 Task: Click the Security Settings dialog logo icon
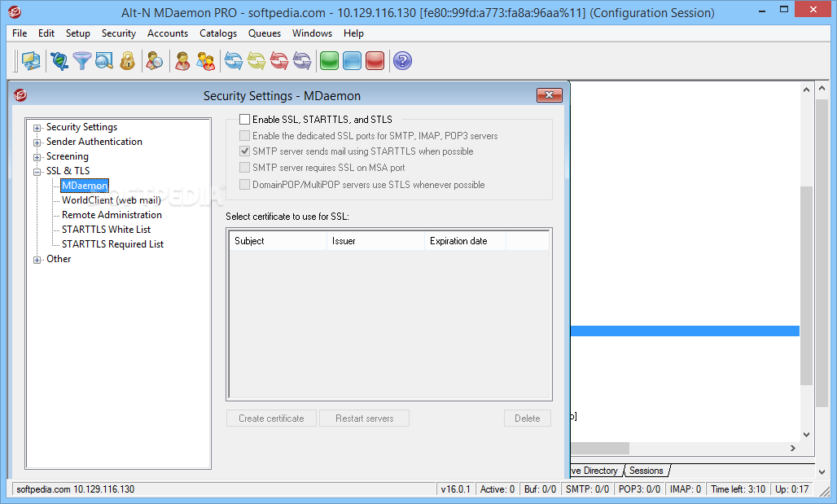tap(20, 95)
